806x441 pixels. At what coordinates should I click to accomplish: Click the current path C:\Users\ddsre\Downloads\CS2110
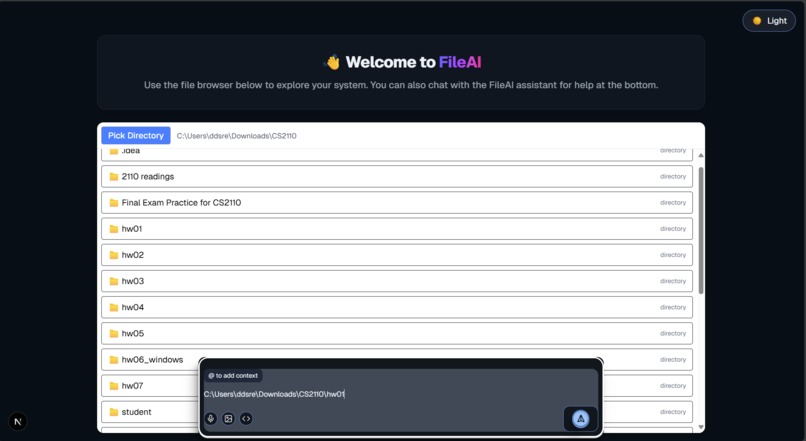click(x=236, y=136)
